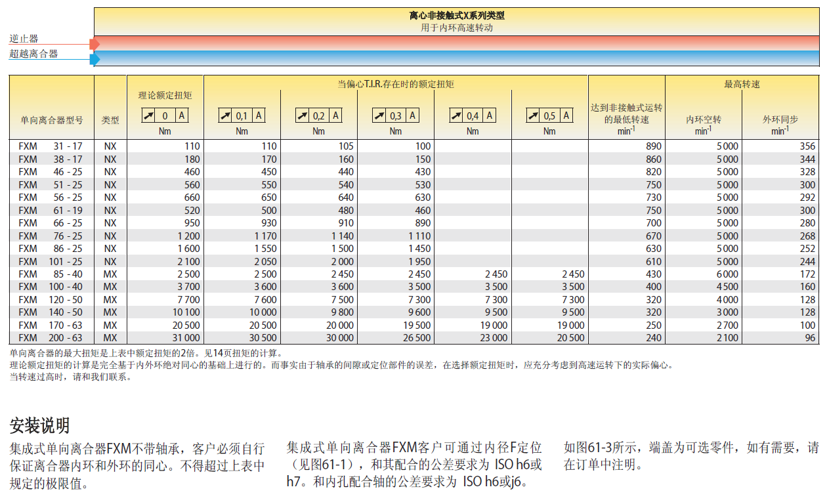Screen dimensions: 827x504
Task: Click outer ring speed value 356
Action: coord(807,146)
